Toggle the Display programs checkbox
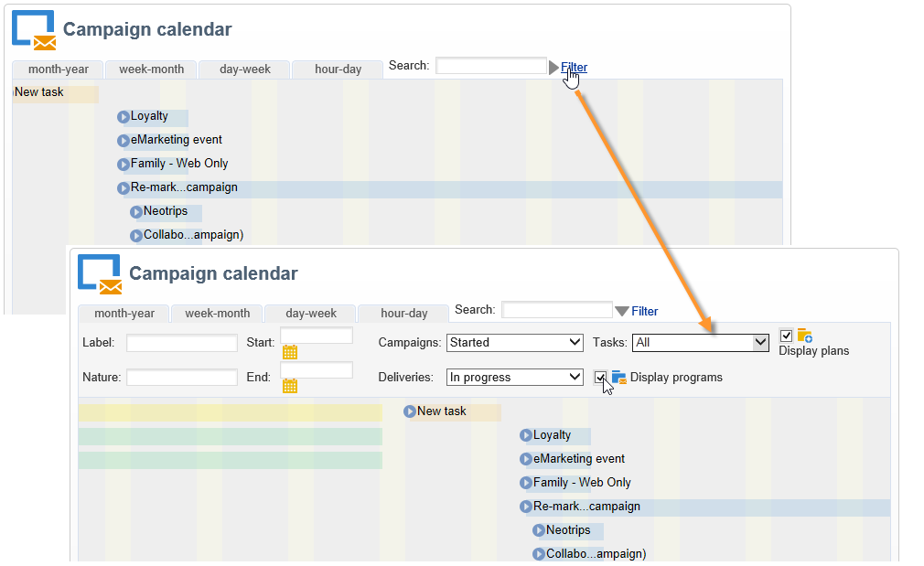 click(x=600, y=377)
